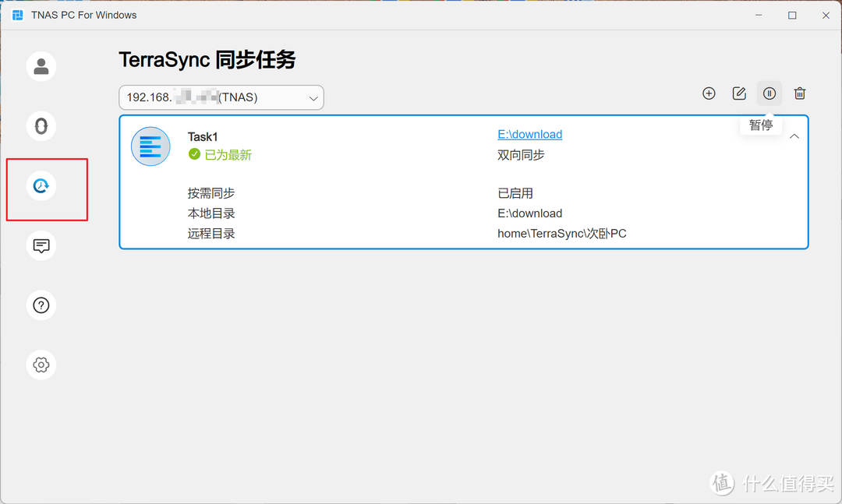Delete the sync task with trash icon

pyautogui.click(x=800, y=93)
